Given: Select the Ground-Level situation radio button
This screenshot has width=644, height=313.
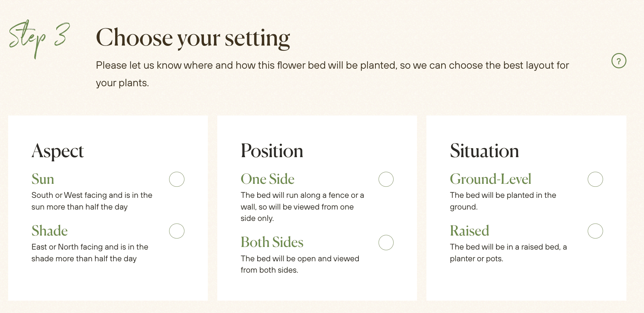Looking at the screenshot, I should coord(595,179).
